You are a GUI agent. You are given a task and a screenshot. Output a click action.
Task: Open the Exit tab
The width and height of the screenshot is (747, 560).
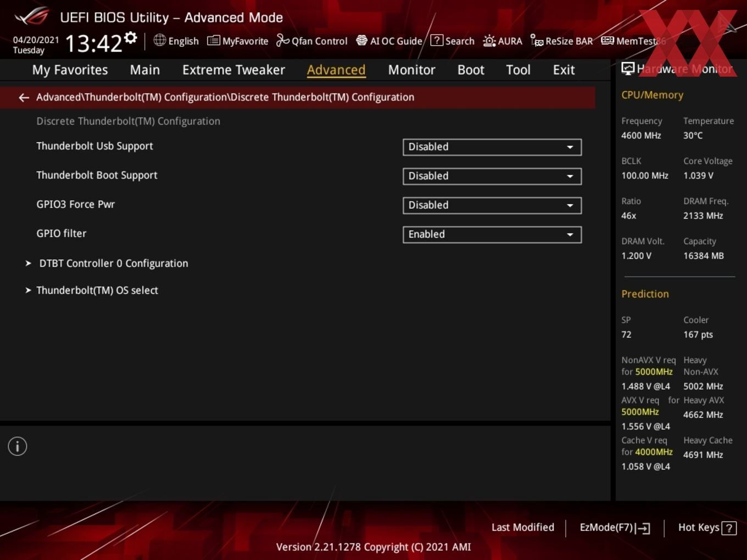pos(564,70)
